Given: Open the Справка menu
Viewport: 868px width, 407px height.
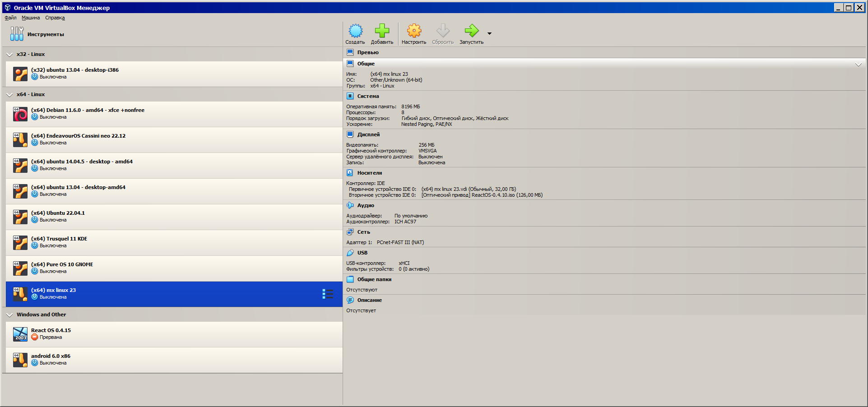Looking at the screenshot, I should tap(55, 18).
